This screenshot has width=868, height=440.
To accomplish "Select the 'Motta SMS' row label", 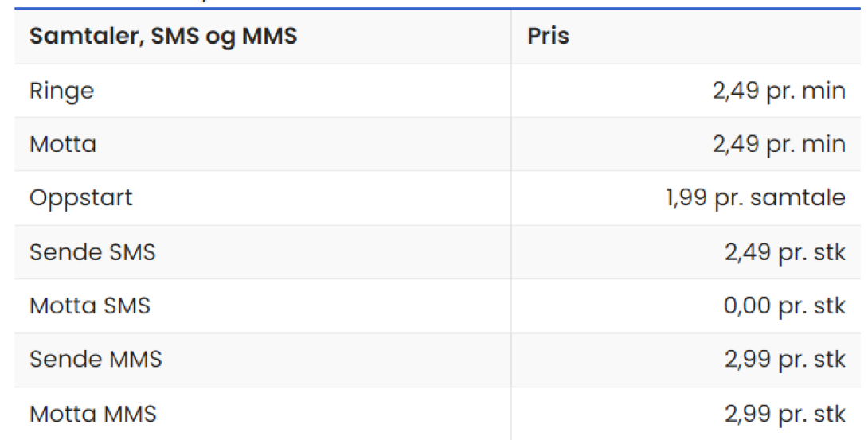I will click(90, 306).
